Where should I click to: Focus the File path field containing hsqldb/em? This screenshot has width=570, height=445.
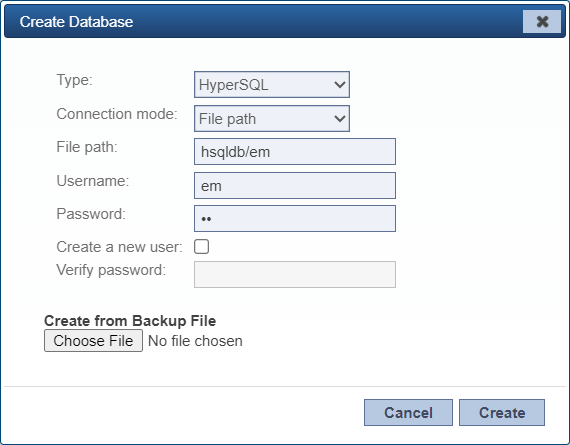point(295,151)
